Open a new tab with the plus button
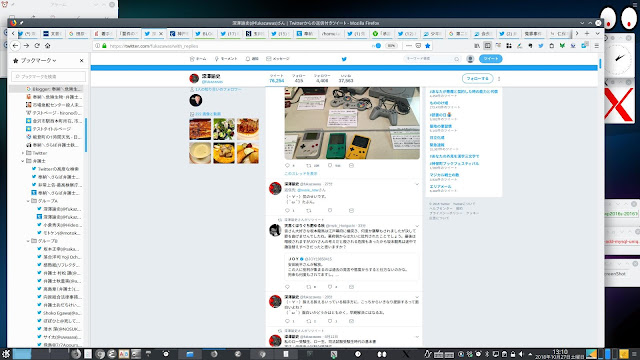Screen dimensions: 640x360 (587, 33)
